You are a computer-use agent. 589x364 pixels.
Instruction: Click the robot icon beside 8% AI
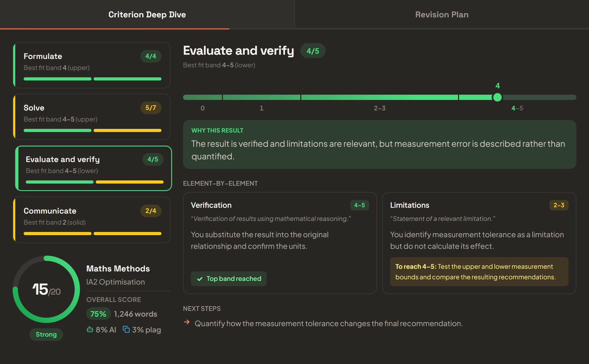[90, 330]
